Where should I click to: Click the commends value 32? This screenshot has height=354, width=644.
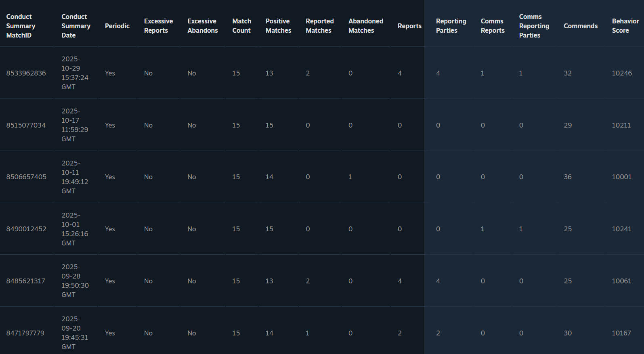pos(568,73)
